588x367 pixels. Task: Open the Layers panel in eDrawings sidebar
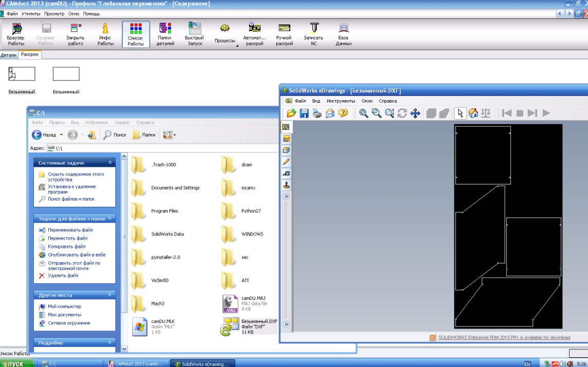(x=286, y=150)
